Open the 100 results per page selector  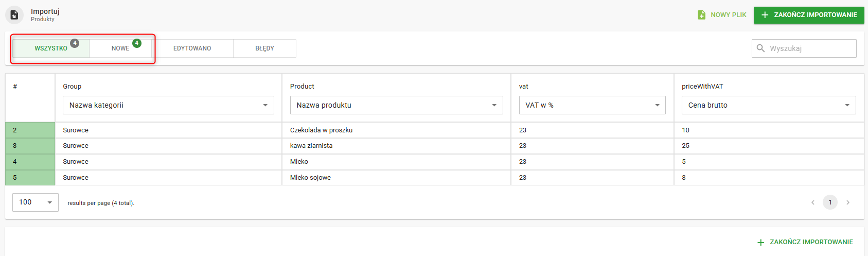click(36, 202)
